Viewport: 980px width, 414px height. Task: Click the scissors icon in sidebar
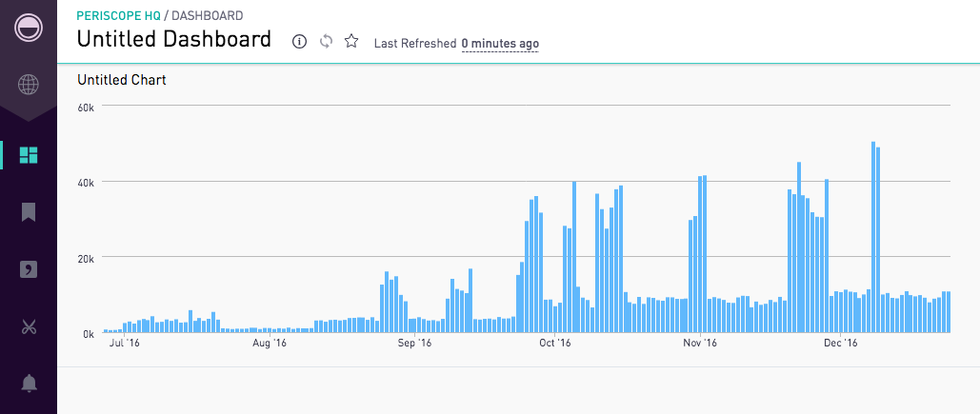tap(29, 326)
